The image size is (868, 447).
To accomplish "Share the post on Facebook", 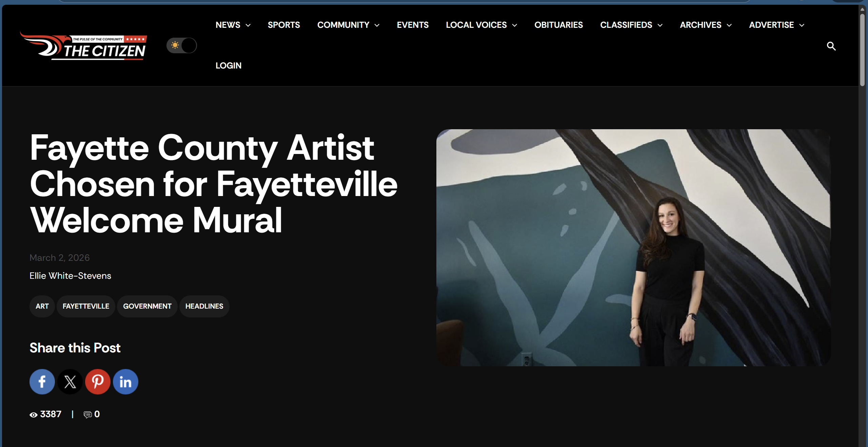I will pos(42,382).
